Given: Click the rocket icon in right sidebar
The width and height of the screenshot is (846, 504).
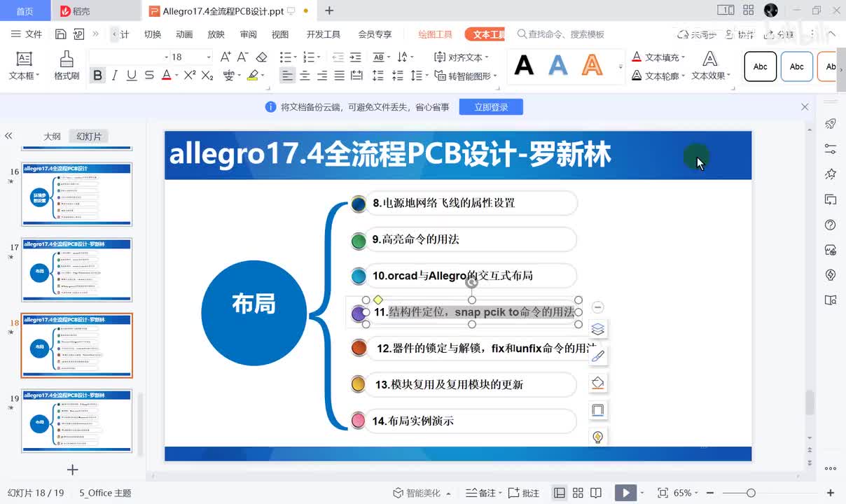Looking at the screenshot, I should tap(831, 124).
